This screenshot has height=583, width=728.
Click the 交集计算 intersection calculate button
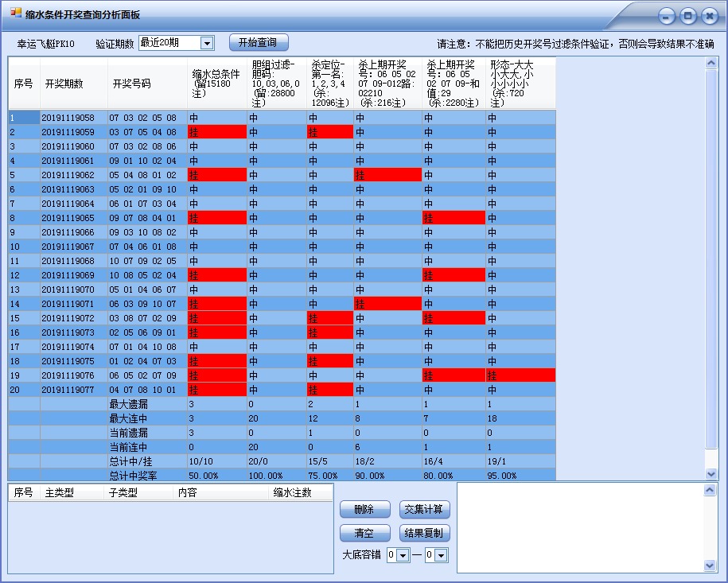click(x=425, y=509)
